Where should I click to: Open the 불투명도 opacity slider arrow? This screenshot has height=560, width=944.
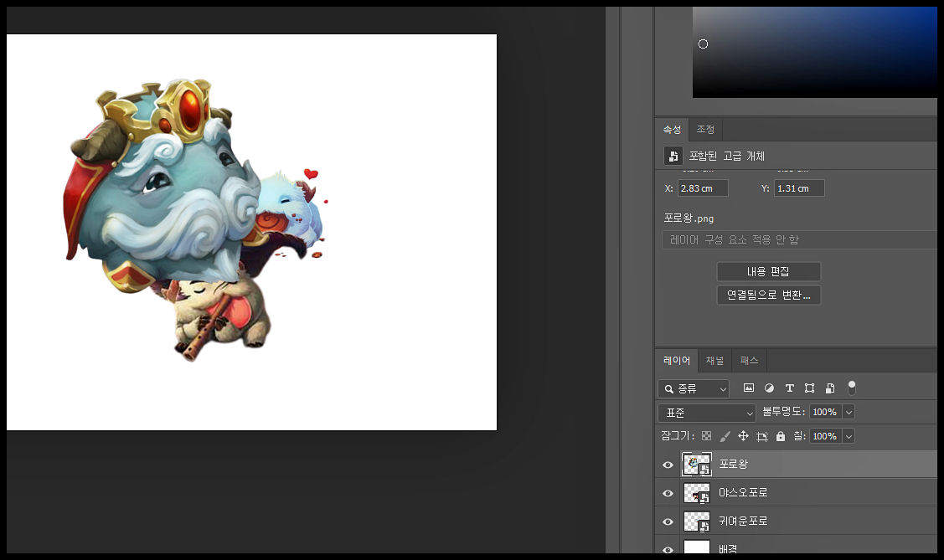849,412
